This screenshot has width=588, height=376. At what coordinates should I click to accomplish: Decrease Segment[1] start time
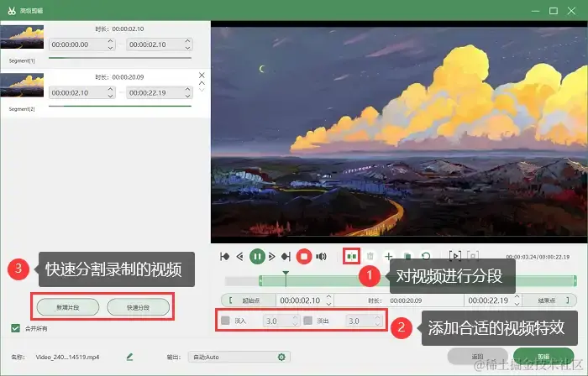pyautogui.click(x=110, y=48)
